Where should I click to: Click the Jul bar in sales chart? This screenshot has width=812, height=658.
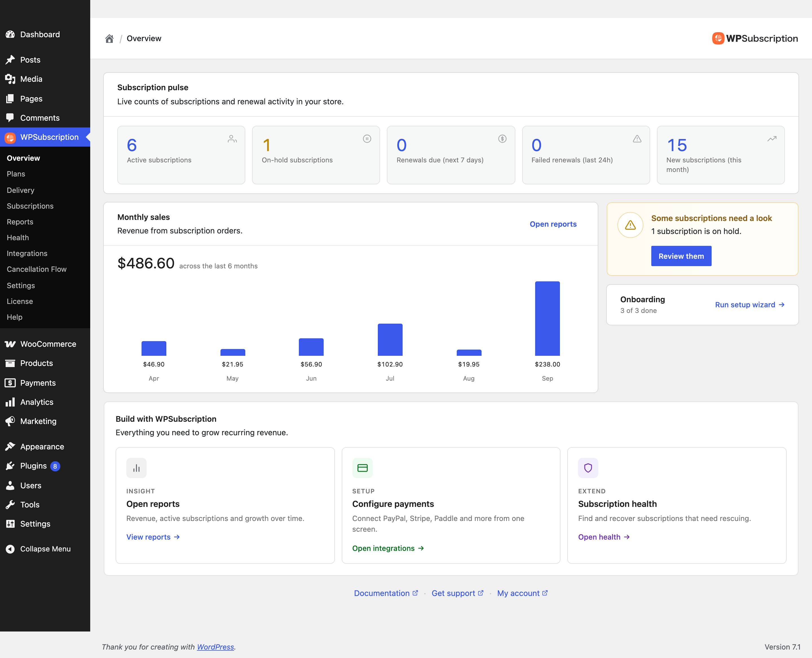(390, 340)
